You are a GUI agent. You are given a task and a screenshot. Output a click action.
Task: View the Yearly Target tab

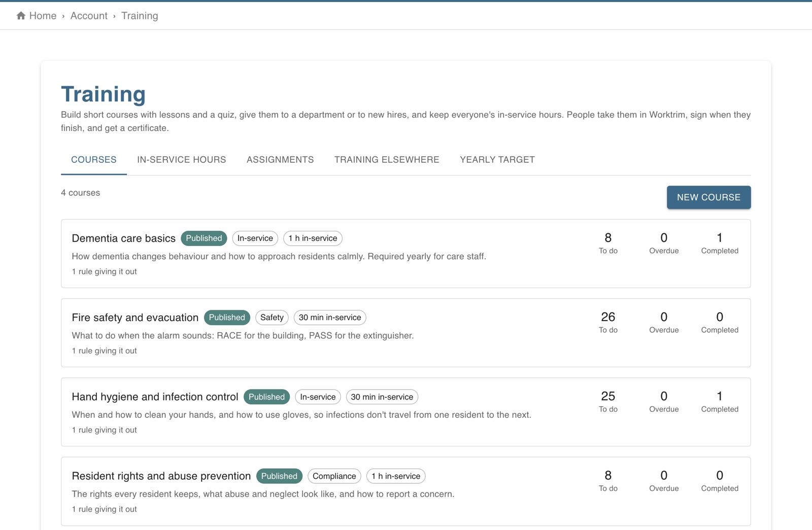point(497,160)
